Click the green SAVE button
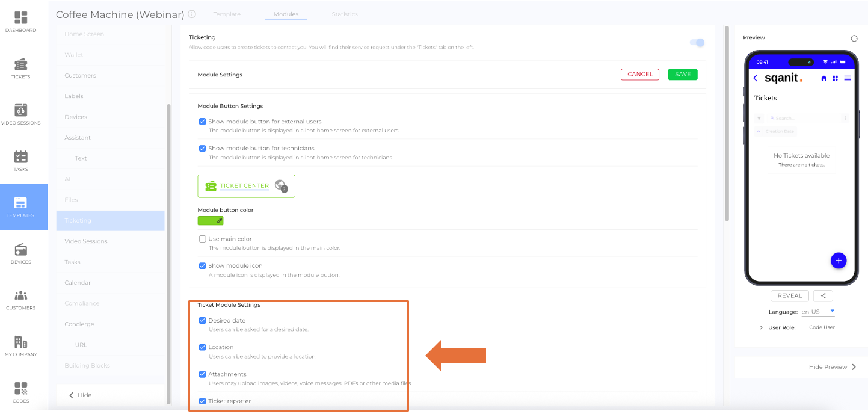 coord(683,75)
